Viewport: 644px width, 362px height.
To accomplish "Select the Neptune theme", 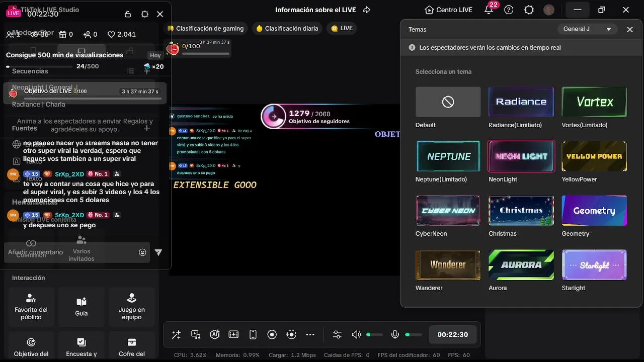I will pos(448,156).
